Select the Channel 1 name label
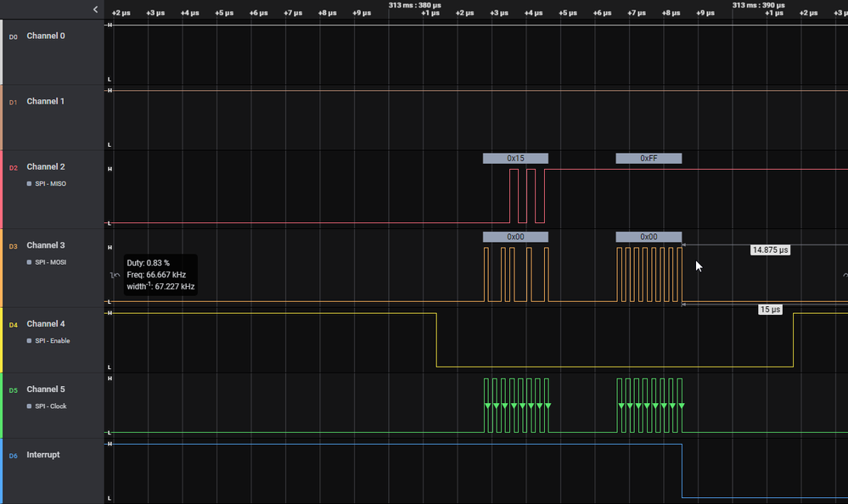The width and height of the screenshot is (848, 504). pyautogui.click(x=46, y=101)
